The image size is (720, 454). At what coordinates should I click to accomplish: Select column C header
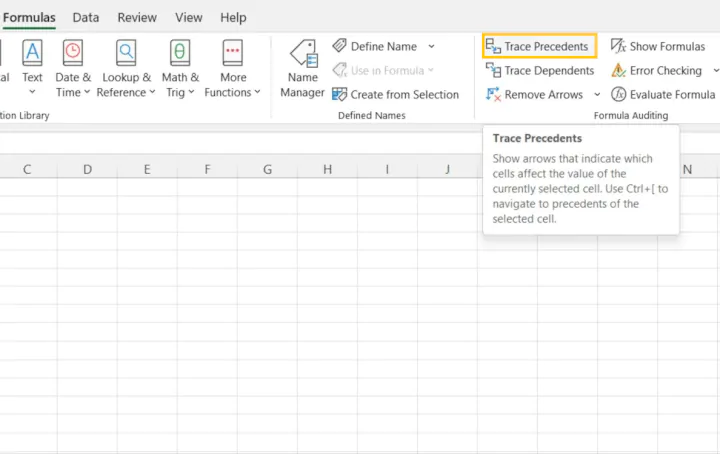coord(27,169)
